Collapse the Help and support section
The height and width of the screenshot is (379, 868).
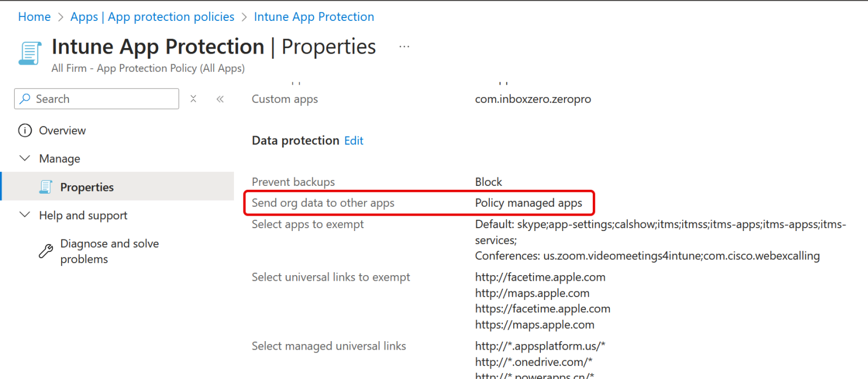tap(24, 215)
